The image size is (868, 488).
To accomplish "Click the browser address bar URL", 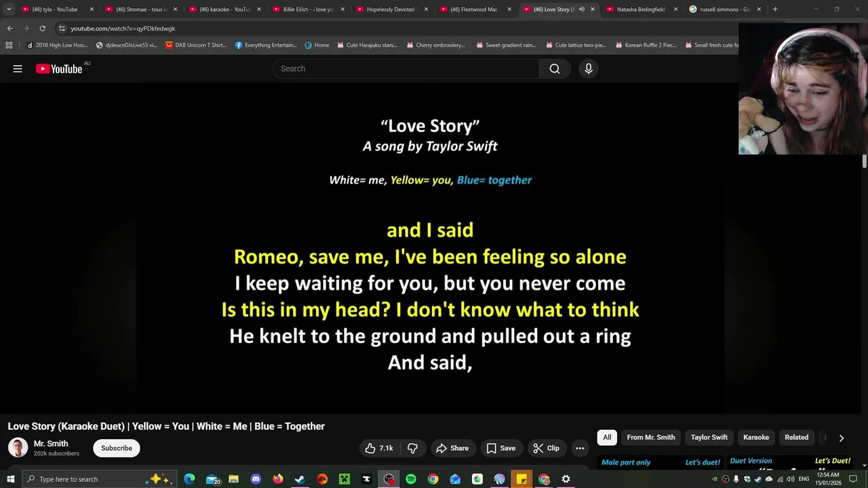I will tap(123, 28).
